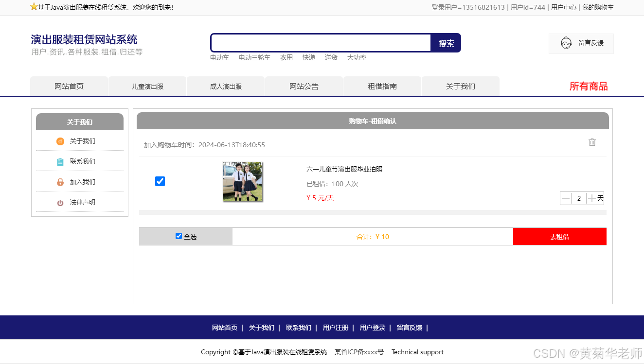This screenshot has width=644, height=364.
Task: Click 留言反馈 in the footer bar
Action: click(x=410, y=328)
